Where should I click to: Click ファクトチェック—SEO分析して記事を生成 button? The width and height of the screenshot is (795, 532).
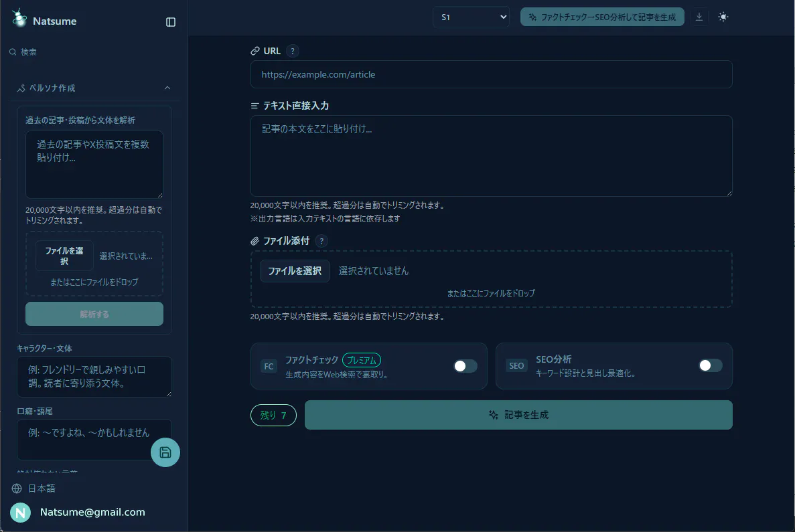pos(602,17)
